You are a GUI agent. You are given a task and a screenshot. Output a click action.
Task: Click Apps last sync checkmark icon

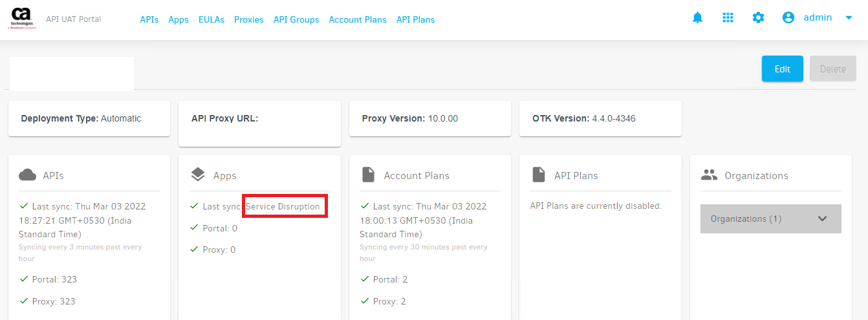pyautogui.click(x=195, y=206)
